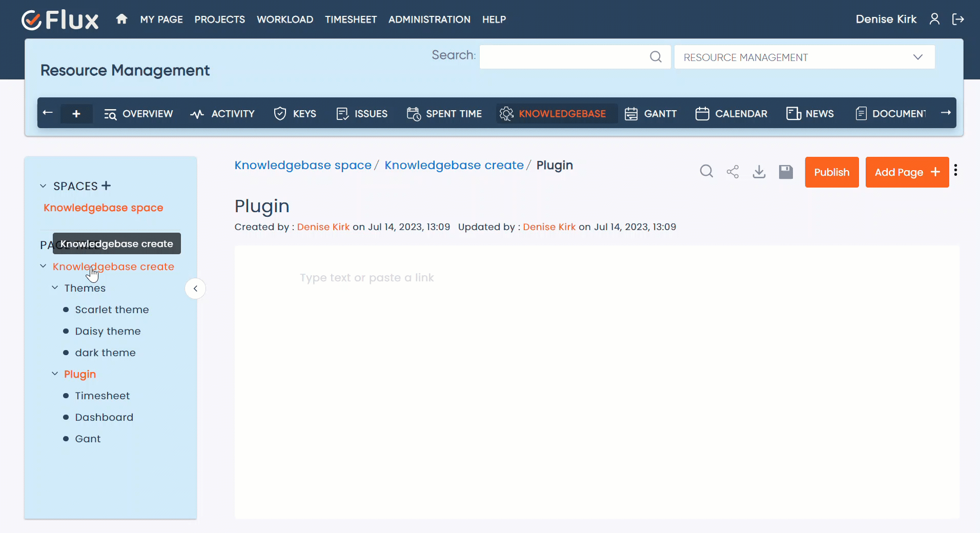Viewport: 980px width, 533px height.
Task: Download the page using the download icon
Action: tap(759, 172)
